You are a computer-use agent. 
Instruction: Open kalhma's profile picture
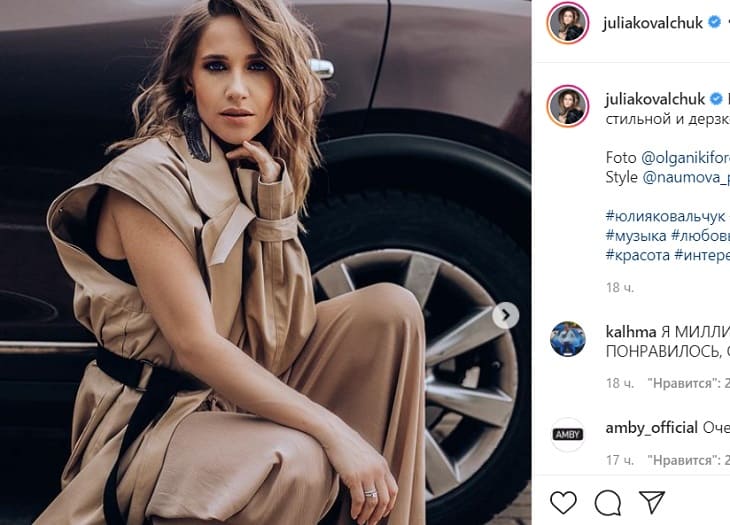pyautogui.click(x=567, y=339)
